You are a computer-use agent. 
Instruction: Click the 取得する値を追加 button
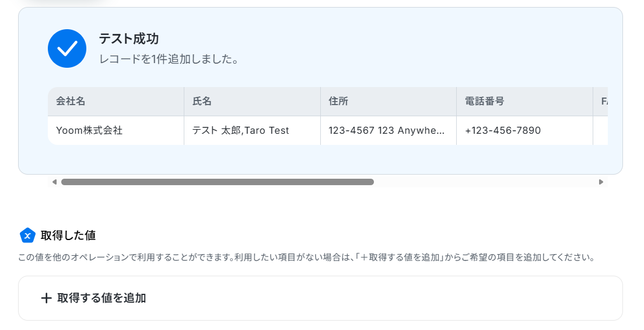point(320,298)
